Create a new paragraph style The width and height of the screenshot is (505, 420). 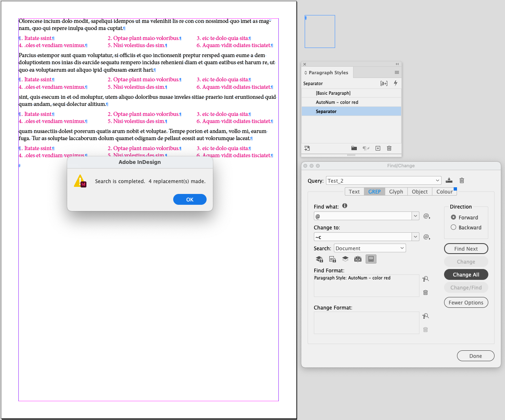(378, 148)
